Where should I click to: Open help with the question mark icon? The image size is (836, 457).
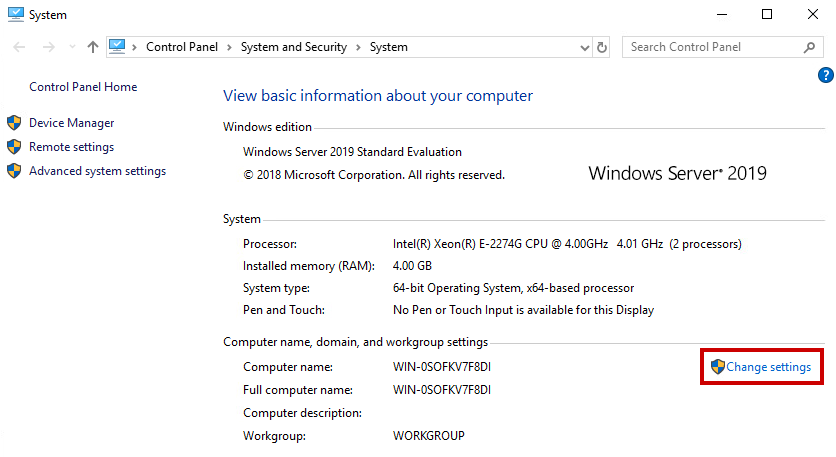pyautogui.click(x=825, y=75)
